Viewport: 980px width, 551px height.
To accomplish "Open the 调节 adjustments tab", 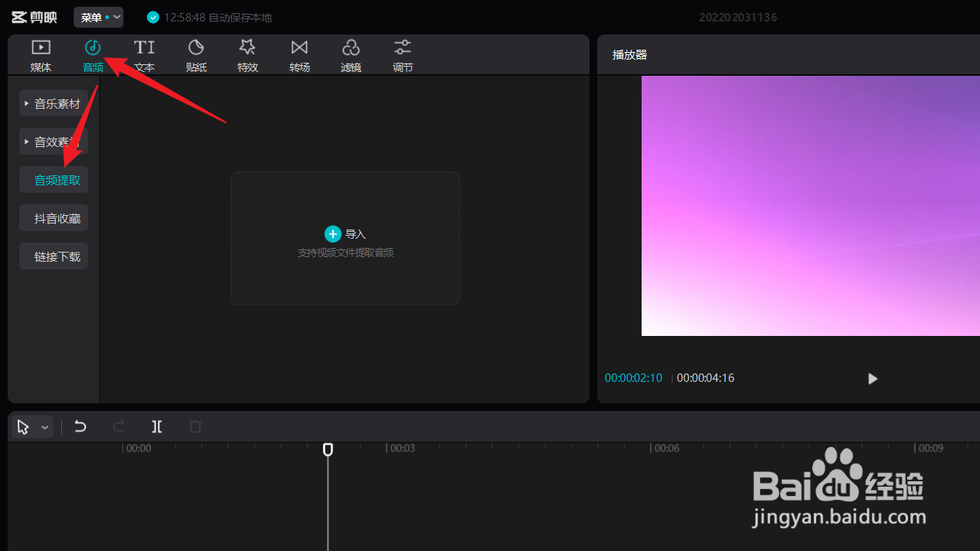I will point(403,56).
